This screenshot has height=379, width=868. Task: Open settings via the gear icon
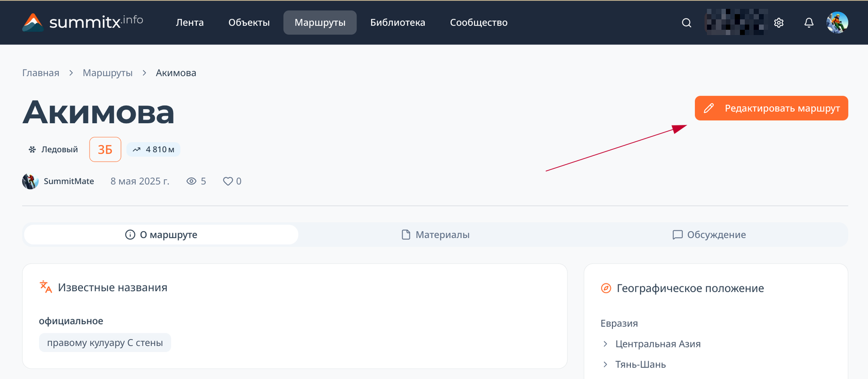pyautogui.click(x=778, y=23)
